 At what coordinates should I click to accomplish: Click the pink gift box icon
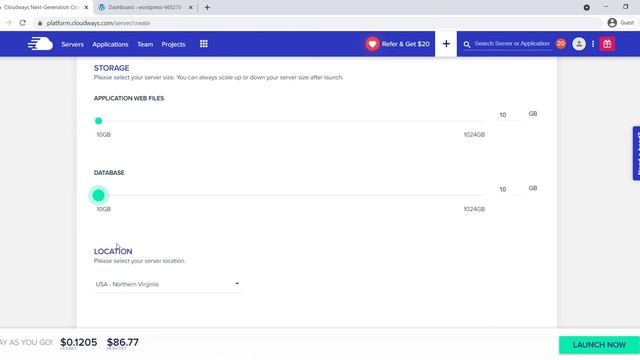pyautogui.click(x=607, y=44)
